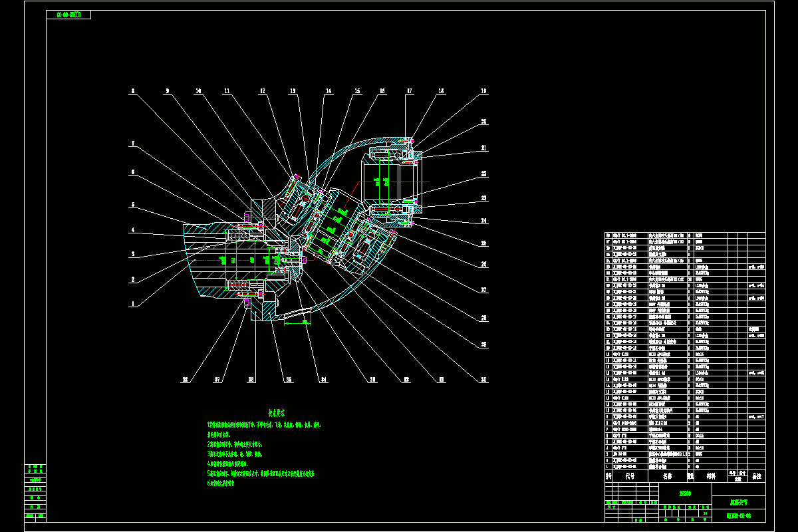This screenshot has width=798, height=532.
Task: Click the 名称 column header in parts list
Action: pos(667,476)
